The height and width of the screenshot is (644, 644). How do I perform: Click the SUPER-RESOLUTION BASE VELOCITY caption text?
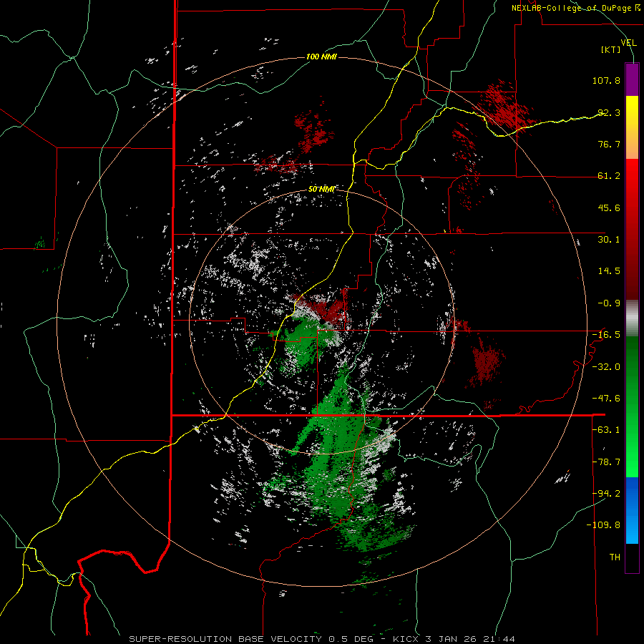[225, 639]
